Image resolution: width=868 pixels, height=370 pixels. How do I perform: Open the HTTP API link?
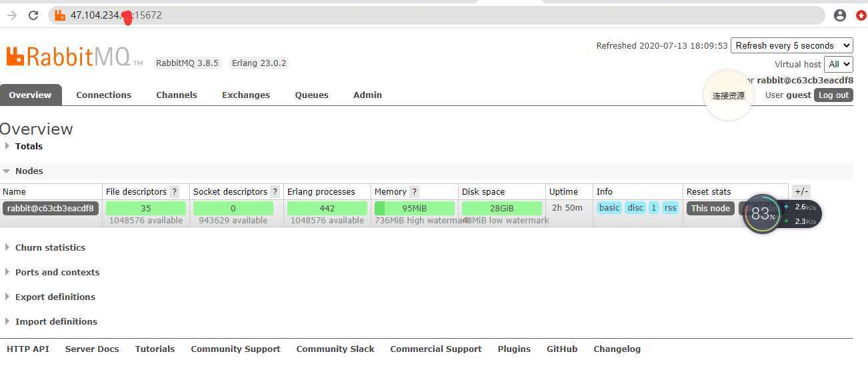click(28, 349)
